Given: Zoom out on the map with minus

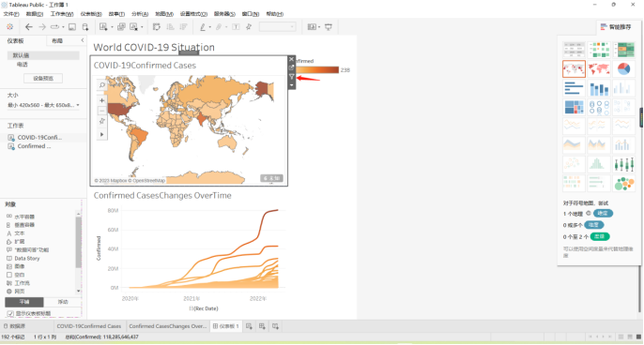Looking at the screenshot, I should (101, 111).
